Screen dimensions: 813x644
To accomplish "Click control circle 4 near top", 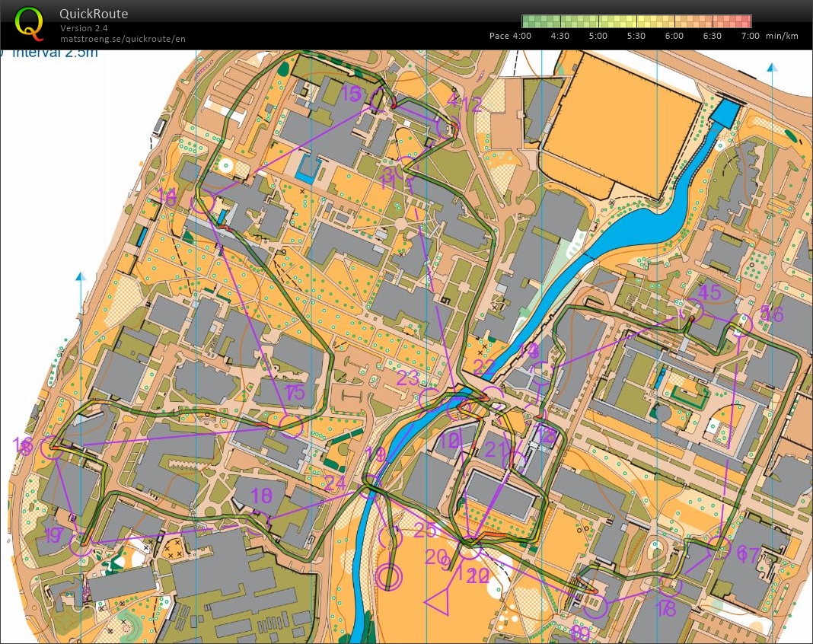I will point(449,126).
